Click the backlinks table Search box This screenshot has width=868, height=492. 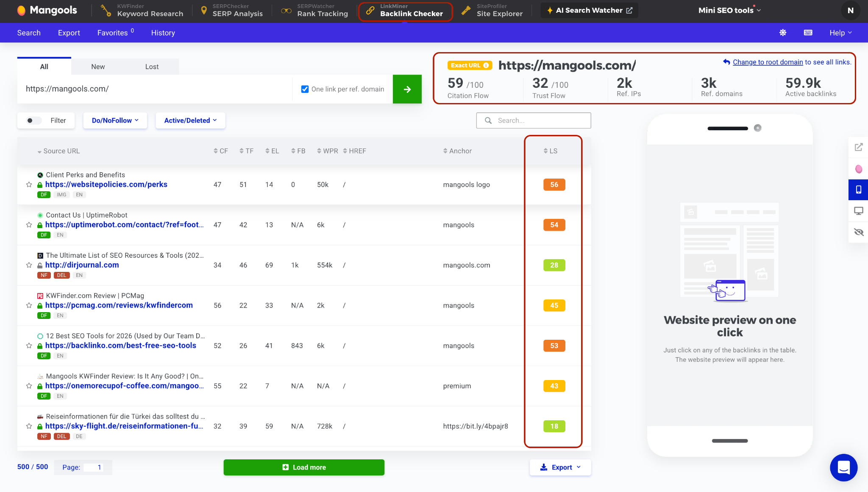[534, 120]
